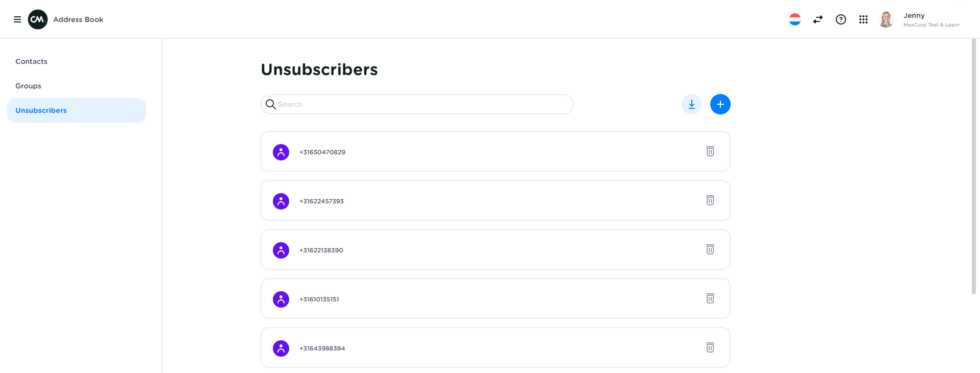Delete unsubscriber +31622457393
980x373 pixels.
710,200
